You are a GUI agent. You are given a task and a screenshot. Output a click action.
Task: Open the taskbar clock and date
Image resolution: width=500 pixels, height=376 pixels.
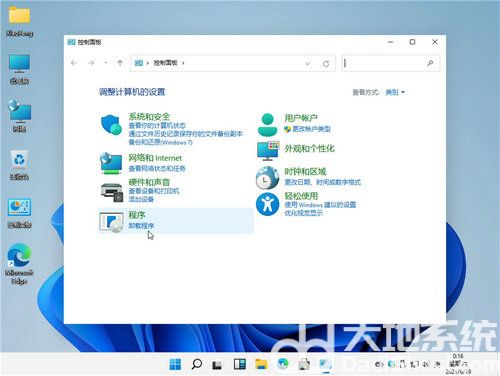(458, 364)
